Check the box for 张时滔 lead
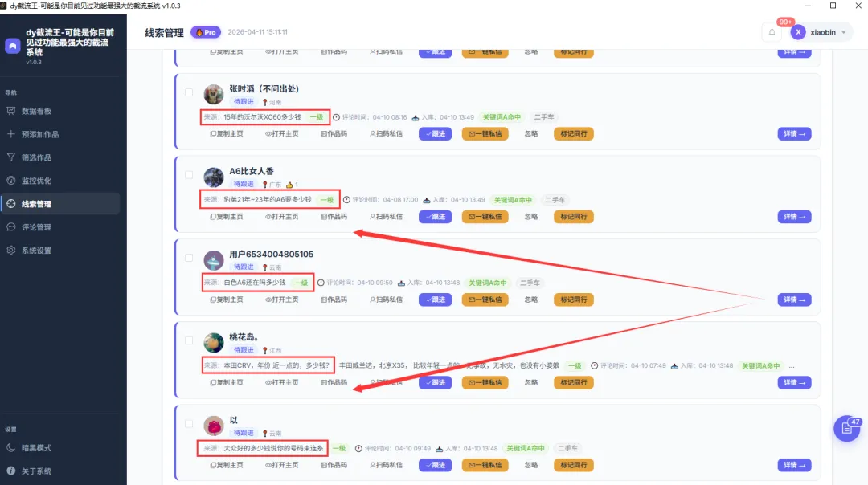Viewport: 868px width, 485px height. [x=189, y=92]
